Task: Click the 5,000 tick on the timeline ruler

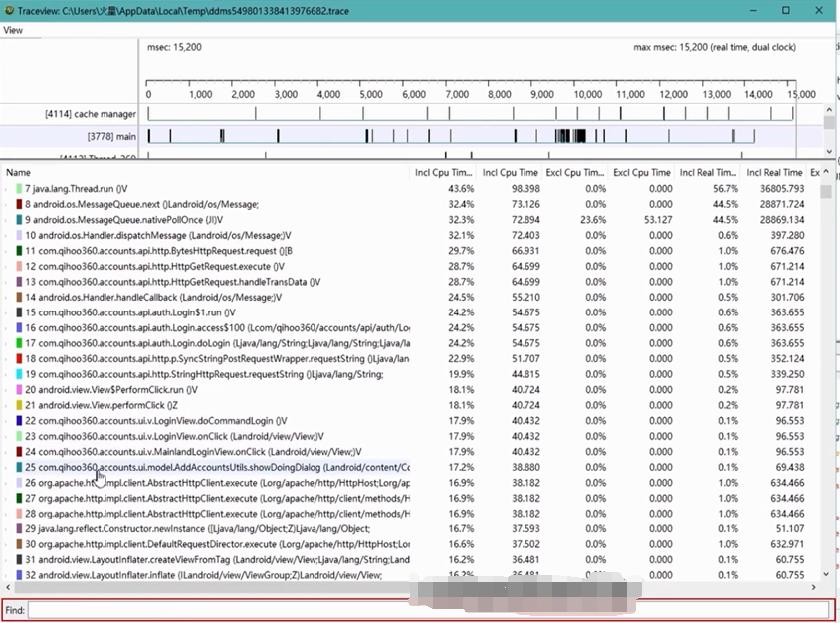Action: click(371, 94)
